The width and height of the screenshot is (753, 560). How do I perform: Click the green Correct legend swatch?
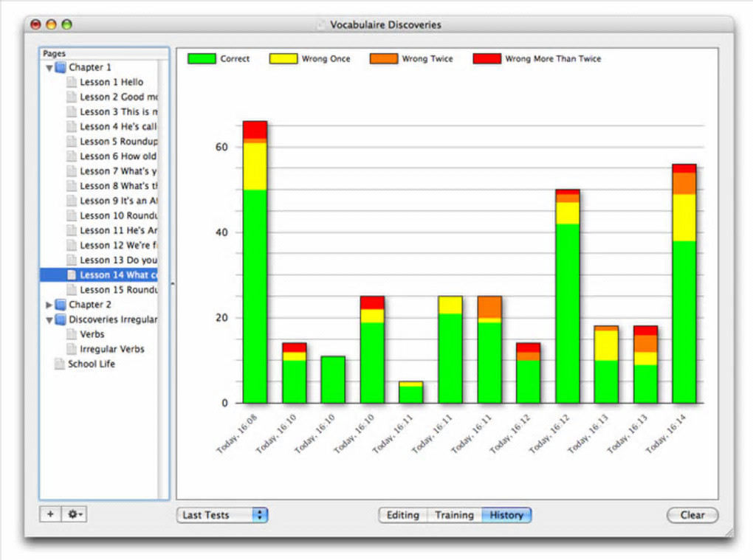(x=202, y=58)
